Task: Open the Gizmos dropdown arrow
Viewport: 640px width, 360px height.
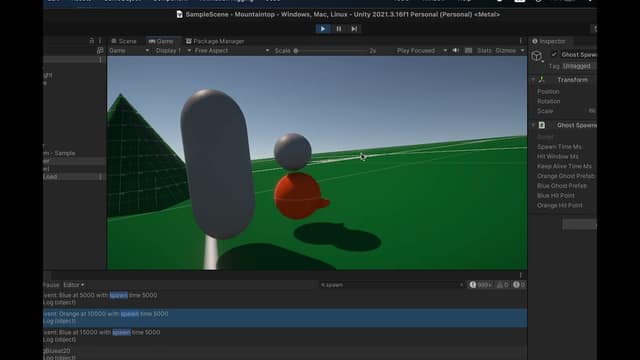Action: click(522, 51)
